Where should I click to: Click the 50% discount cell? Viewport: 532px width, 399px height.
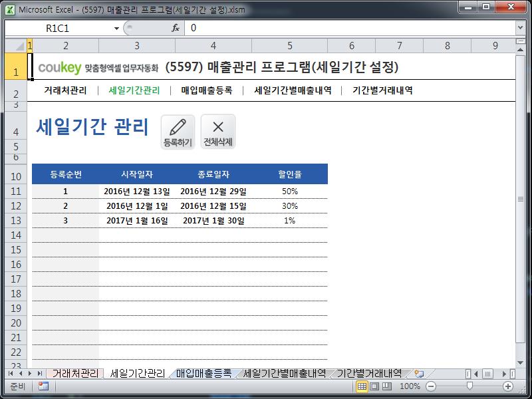tap(290, 192)
